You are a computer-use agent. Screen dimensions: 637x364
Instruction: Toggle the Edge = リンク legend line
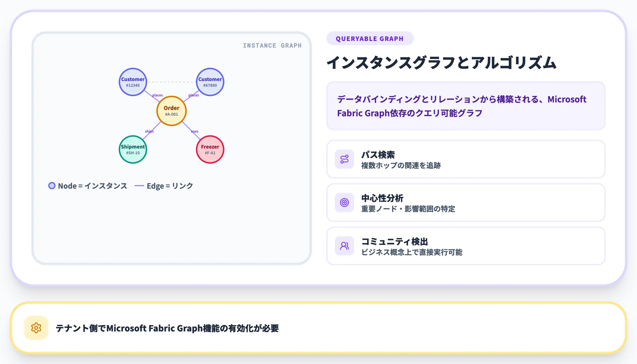click(x=140, y=186)
